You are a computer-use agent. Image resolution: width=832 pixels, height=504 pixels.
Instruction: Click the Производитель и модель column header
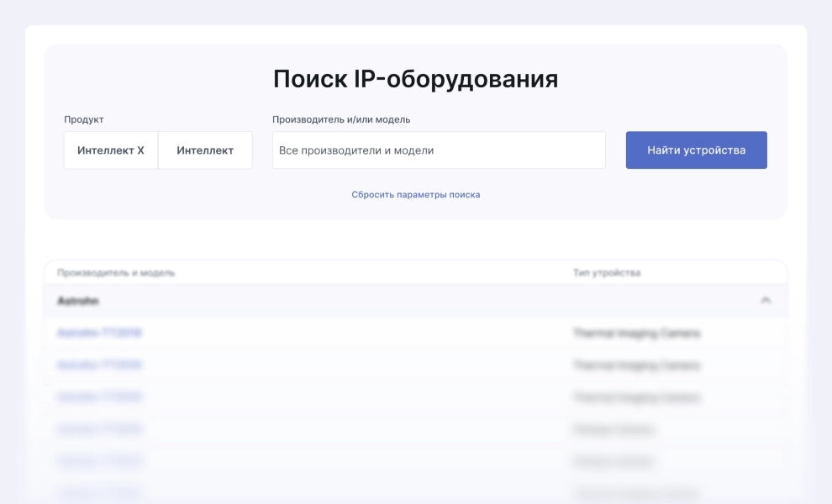pos(116,273)
